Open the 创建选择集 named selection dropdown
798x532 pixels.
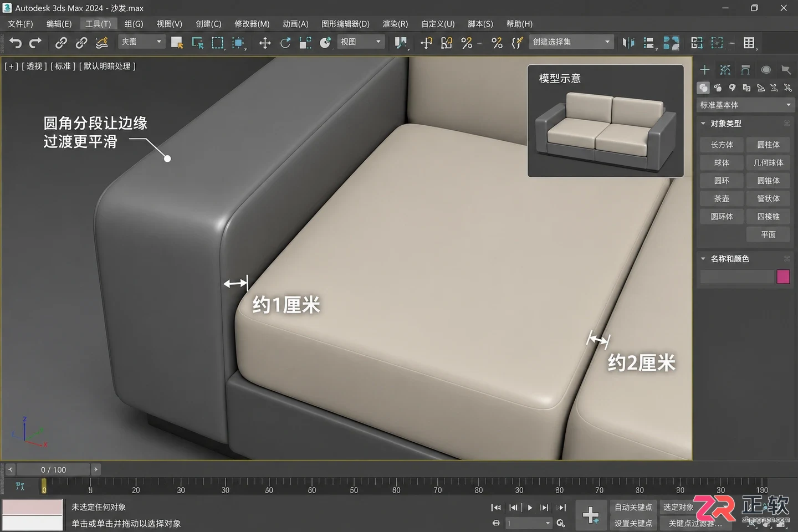pos(571,42)
